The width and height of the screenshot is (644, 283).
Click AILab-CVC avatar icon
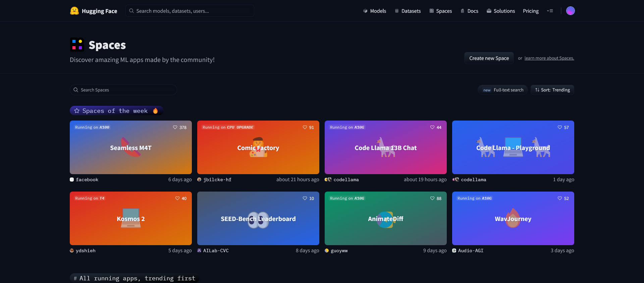click(199, 251)
